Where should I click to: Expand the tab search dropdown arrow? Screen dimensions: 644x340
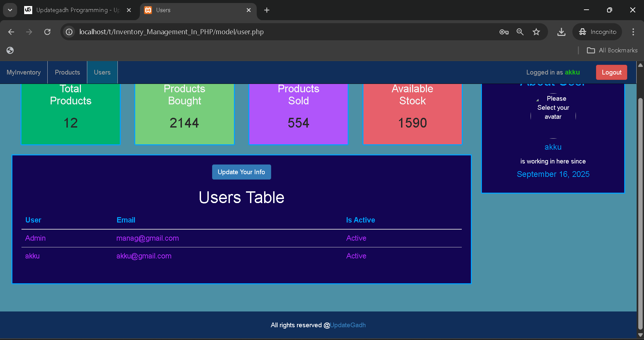[x=10, y=10]
